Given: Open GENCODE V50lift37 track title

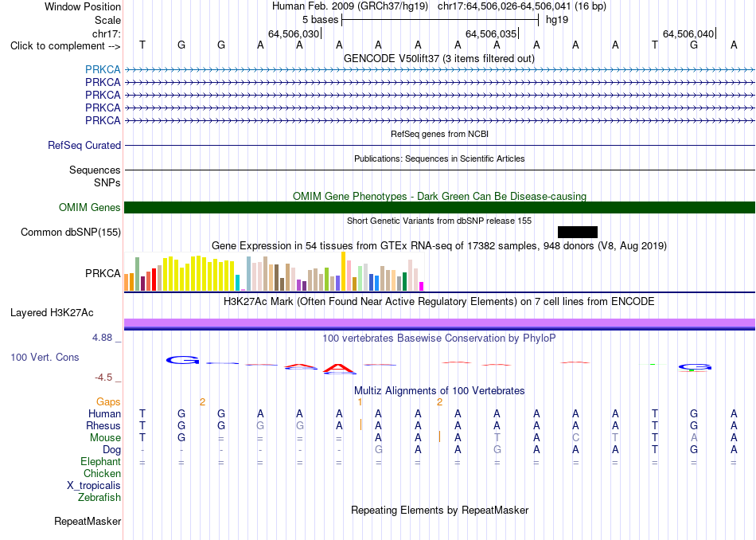Looking at the screenshot, I should [x=439, y=58].
